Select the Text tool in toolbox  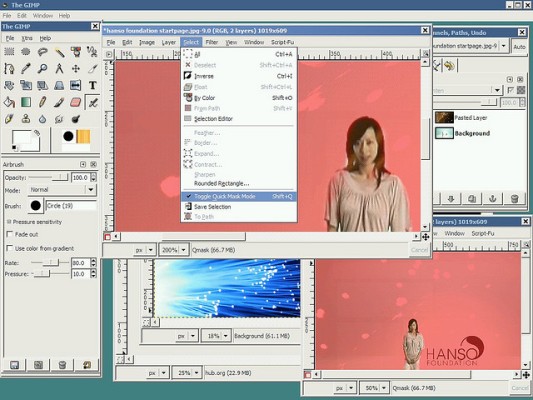pos(92,85)
